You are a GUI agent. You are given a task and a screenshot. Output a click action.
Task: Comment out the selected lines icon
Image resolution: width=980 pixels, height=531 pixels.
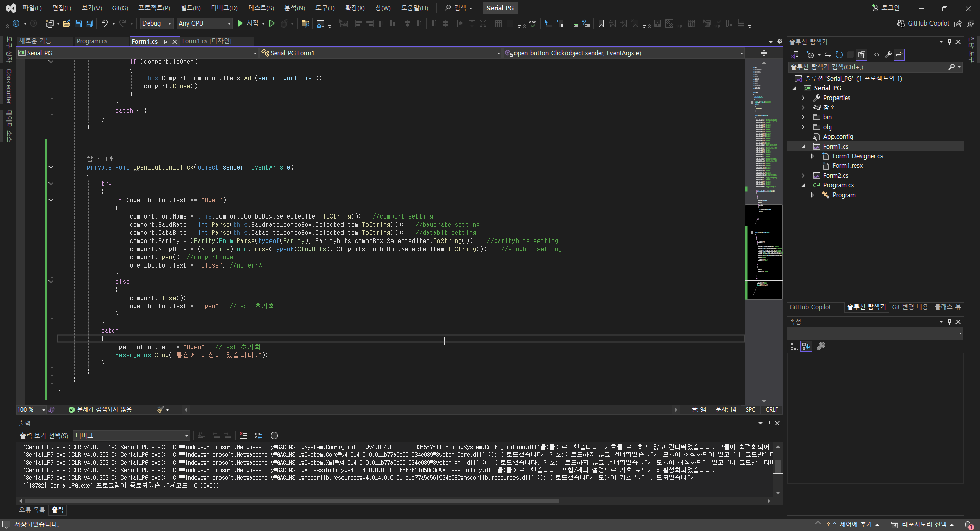tap(575, 23)
